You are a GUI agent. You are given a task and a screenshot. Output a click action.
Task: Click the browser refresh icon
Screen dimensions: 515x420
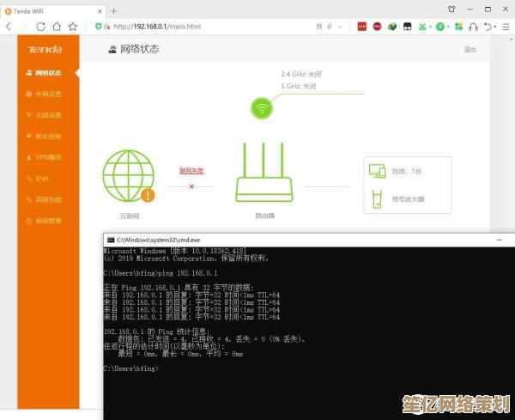41,27
